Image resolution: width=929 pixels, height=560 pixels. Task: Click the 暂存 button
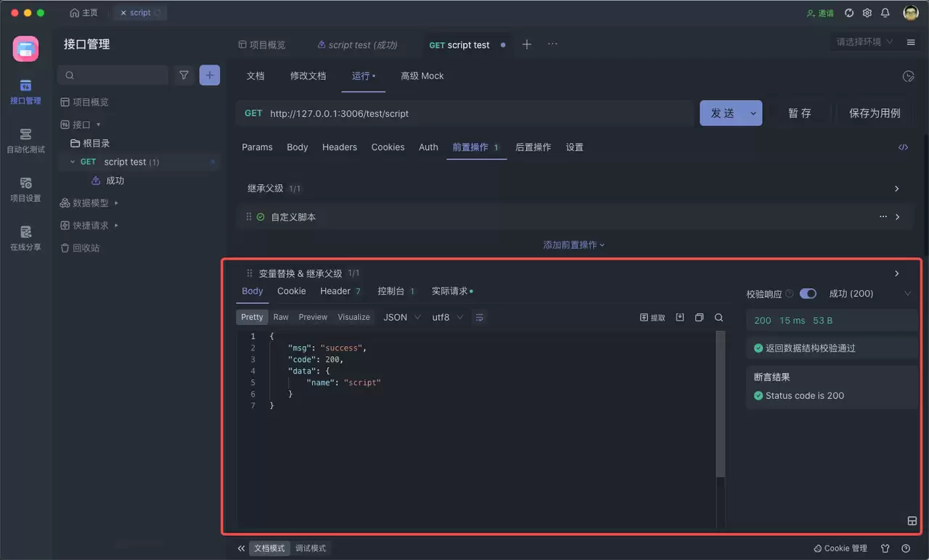(800, 113)
